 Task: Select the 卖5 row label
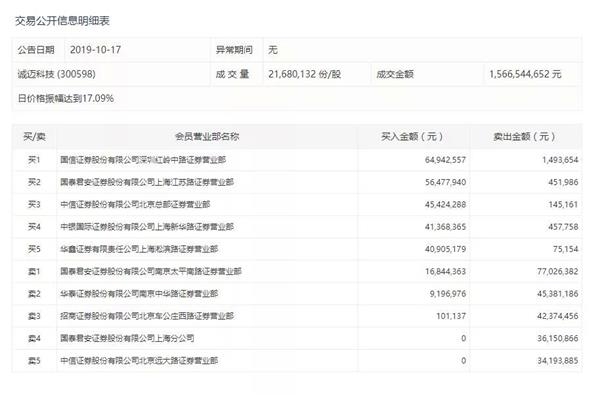tap(34, 361)
